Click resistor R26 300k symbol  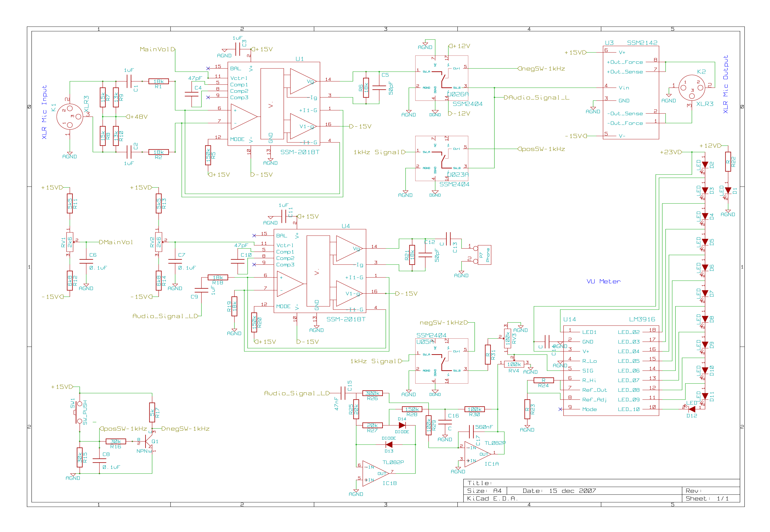372,393
